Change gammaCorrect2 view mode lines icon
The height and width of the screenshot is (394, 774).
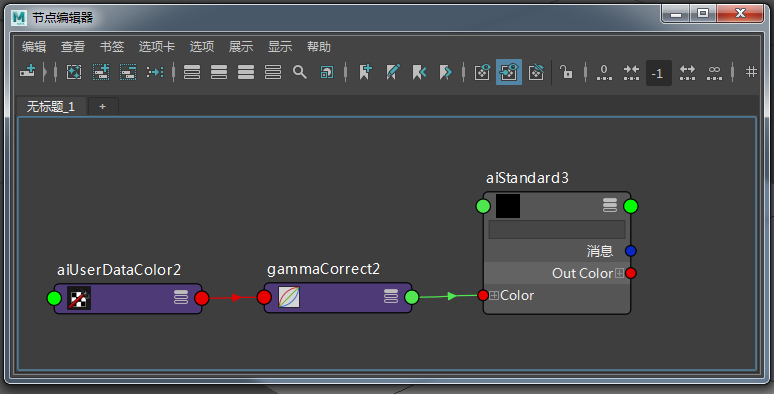coord(391,296)
